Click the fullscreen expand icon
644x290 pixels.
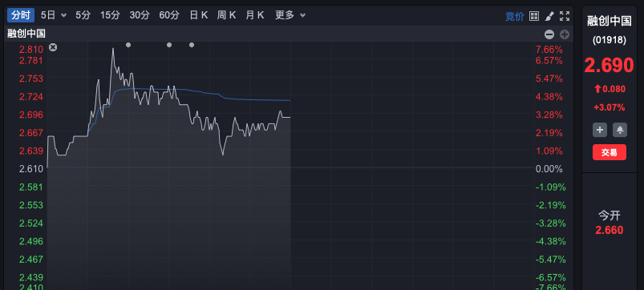565,16
